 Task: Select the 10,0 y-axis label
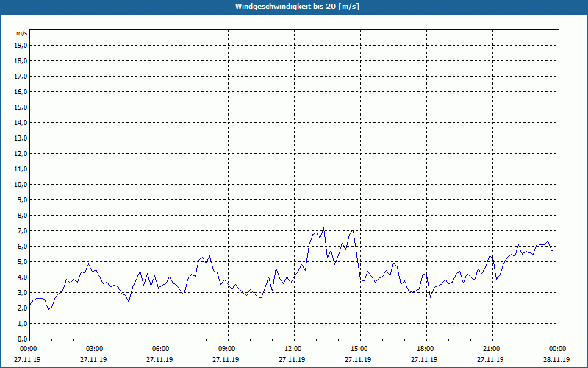21,185
